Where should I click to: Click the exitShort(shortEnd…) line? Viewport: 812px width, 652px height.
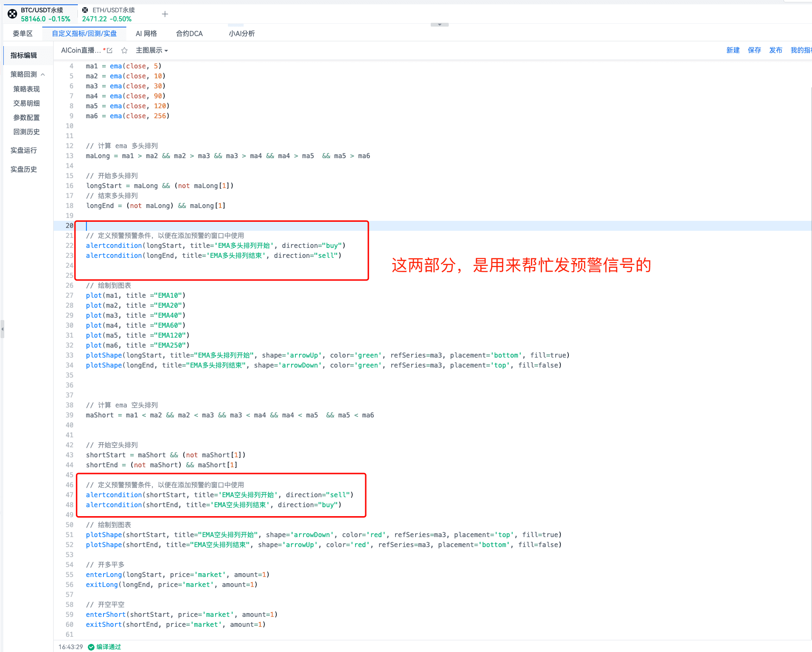pos(176,624)
